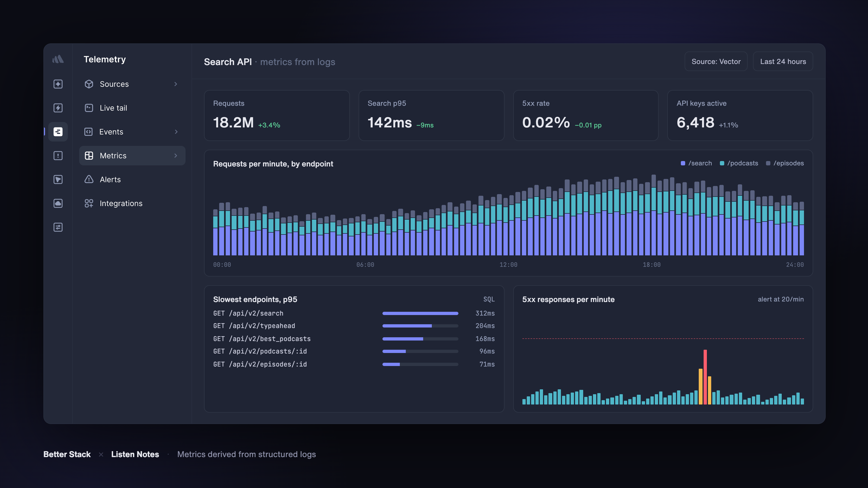Open the Alerts section
Viewport: 868px width, 488px height.
[132, 179]
